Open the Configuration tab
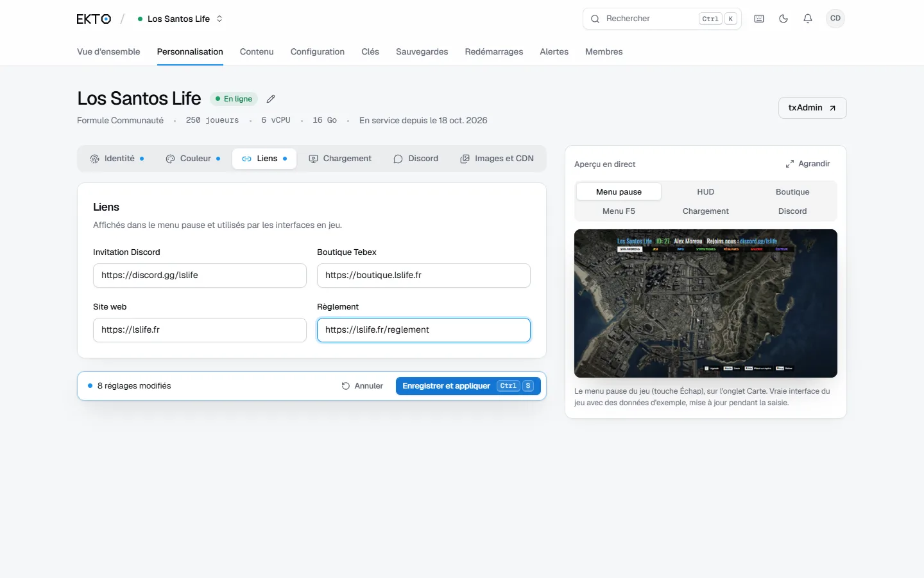This screenshot has width=924, height=578. tap(318, 51)
